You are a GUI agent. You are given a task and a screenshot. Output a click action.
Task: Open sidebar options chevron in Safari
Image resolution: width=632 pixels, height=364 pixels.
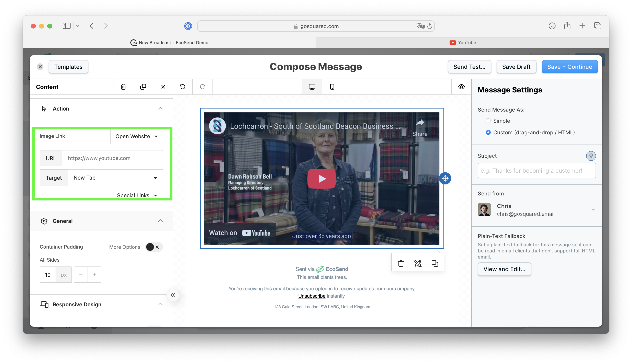pos(78,26)
